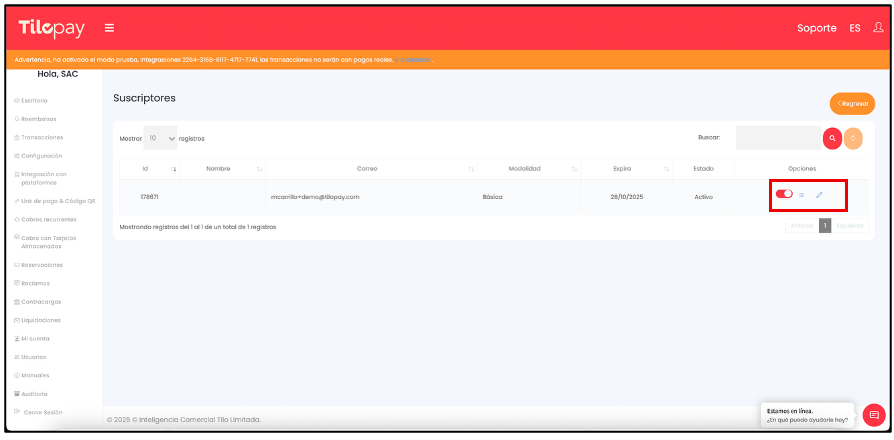Switch language via ES selector
894x440 pixels.
(854, 28)
